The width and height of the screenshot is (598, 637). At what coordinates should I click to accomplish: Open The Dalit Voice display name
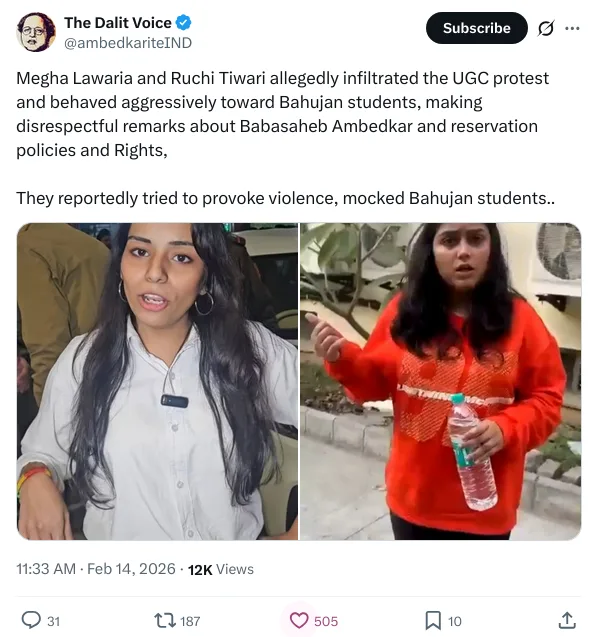pos(118,23)
